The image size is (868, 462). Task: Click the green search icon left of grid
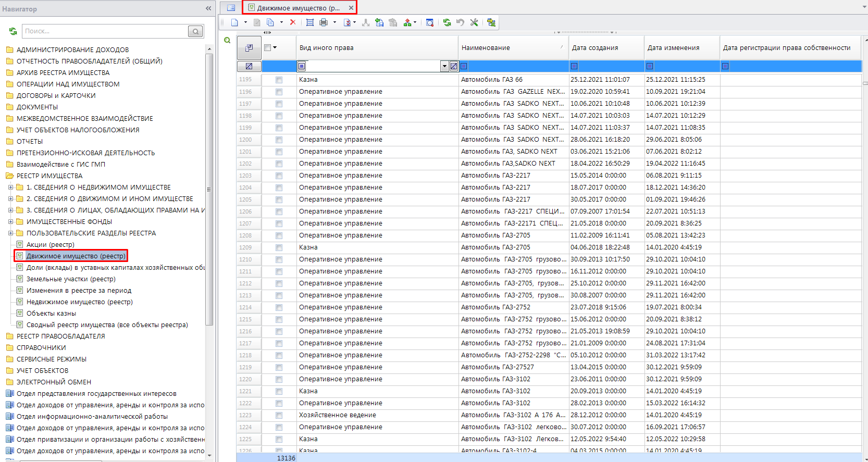coord(227,40)
